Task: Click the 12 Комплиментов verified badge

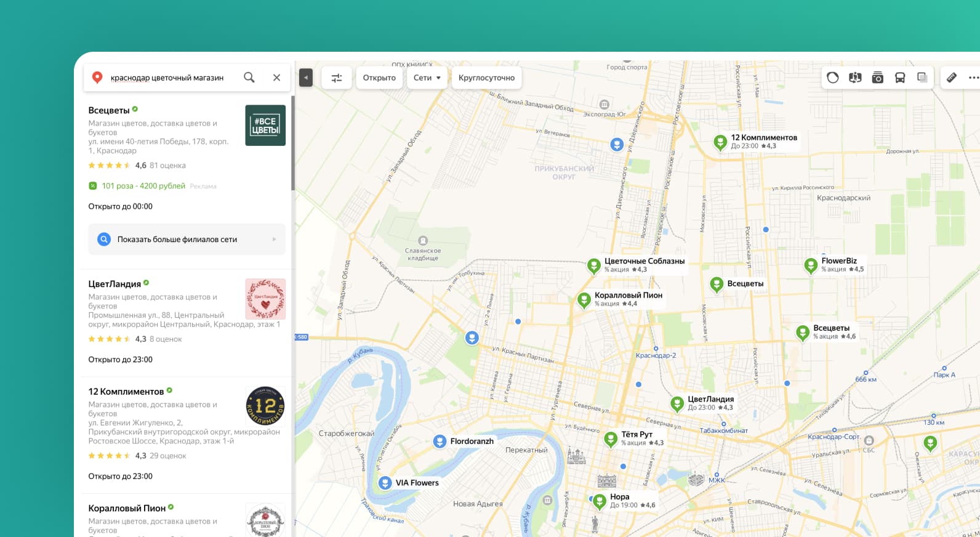Action: 169,390
